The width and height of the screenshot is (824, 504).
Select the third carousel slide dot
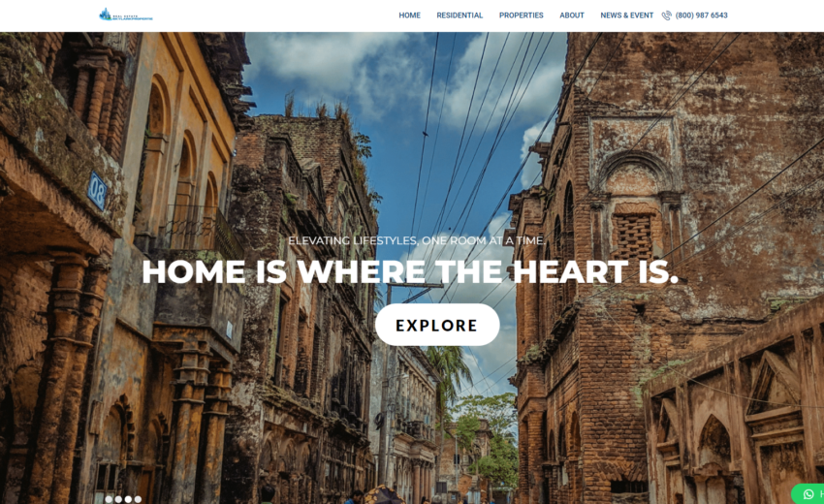(x=128, y=499)
